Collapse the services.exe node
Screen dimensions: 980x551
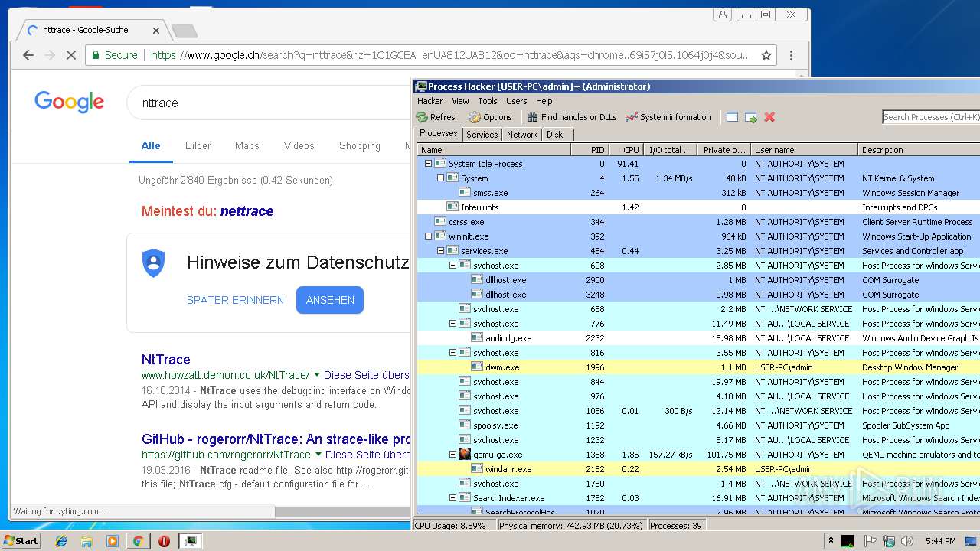(x=440, y=251)
